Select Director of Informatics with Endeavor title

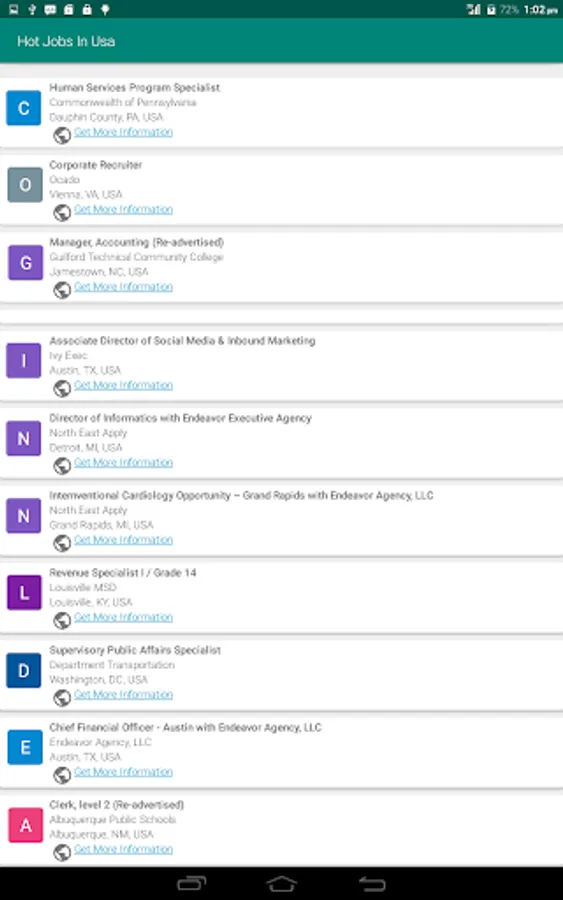[x=180, y=418]
